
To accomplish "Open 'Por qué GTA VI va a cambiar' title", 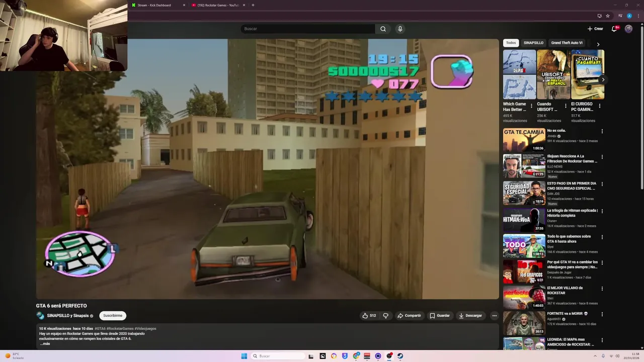I will click(x=572, y=264).
